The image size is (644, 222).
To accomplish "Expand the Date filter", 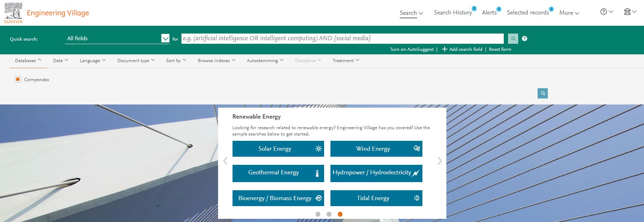I will pos(61,60).
